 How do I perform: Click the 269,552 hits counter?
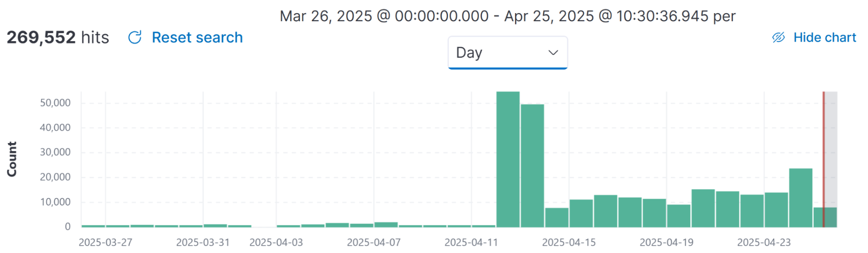57,38
